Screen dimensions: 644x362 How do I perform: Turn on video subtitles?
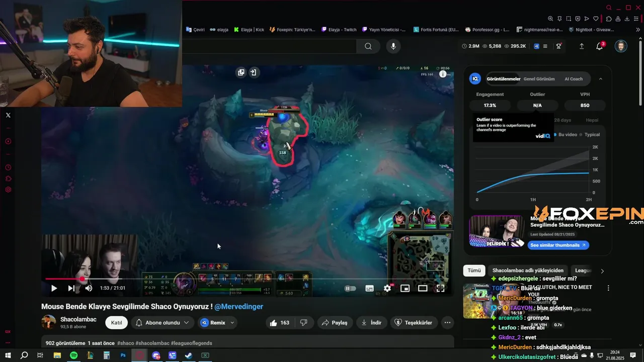[x=369, y=288]
